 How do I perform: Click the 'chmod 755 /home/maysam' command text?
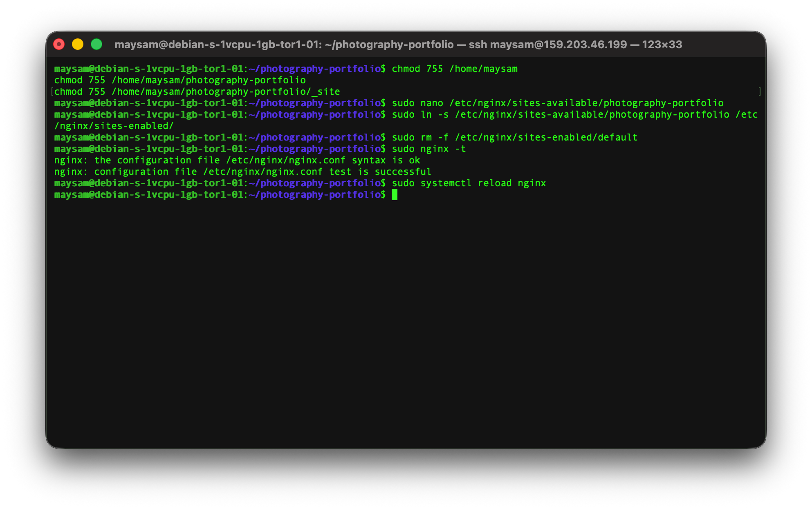pyautogui.click(x=455, y=69)
